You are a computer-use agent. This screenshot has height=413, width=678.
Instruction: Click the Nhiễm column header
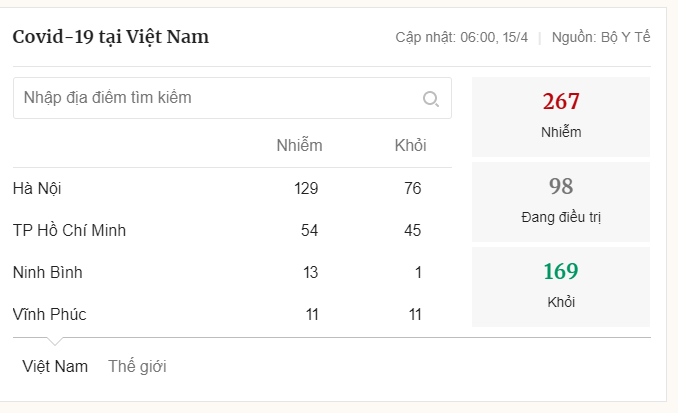click(299, 145)
